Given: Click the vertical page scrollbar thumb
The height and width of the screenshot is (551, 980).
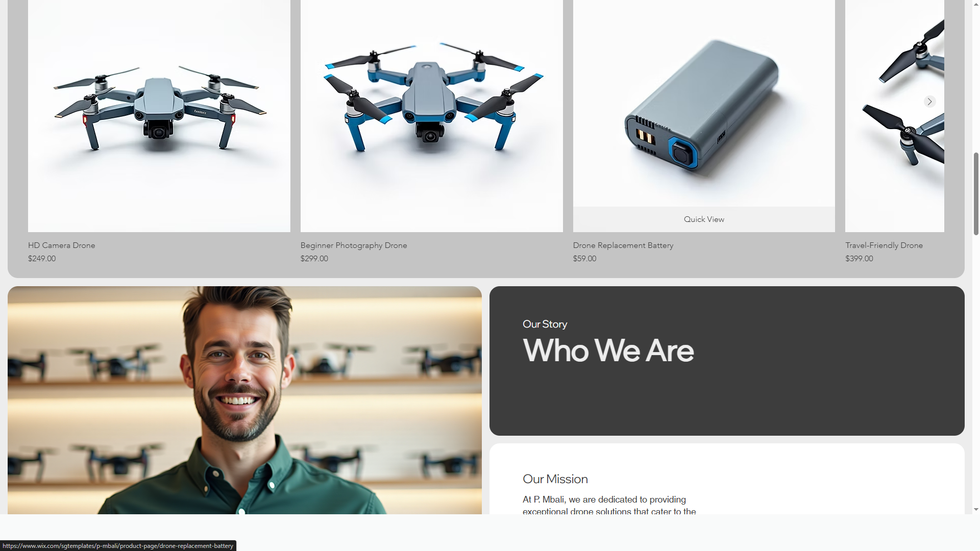Looking at the screenshot, I should pos(976,193).
